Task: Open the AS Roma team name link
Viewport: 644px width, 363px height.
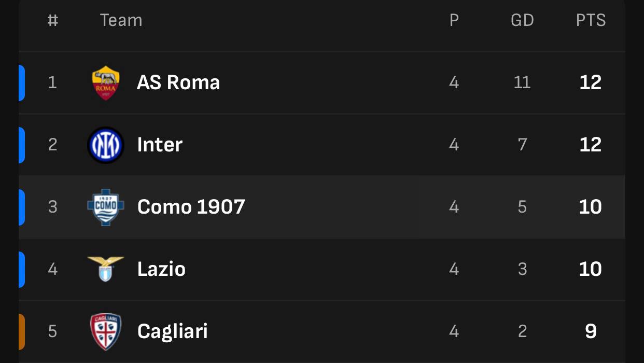Action: pyautogui.click(x=178, y=82)
